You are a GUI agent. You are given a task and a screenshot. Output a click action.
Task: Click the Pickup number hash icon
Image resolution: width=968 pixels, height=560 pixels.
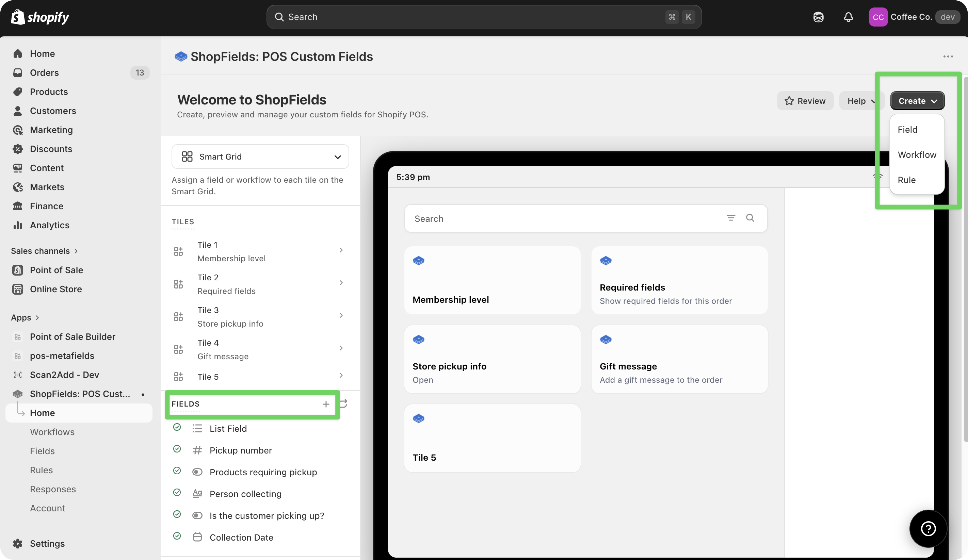click(197, 450)
